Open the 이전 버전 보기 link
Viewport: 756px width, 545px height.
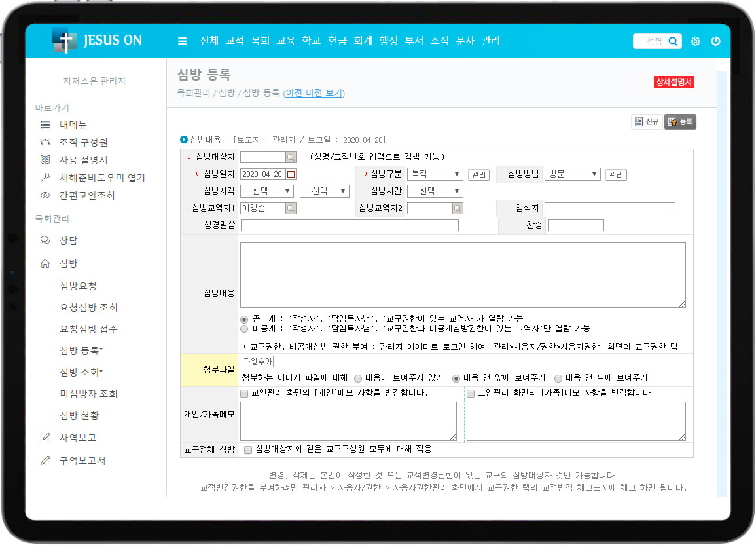pos(314,93)
